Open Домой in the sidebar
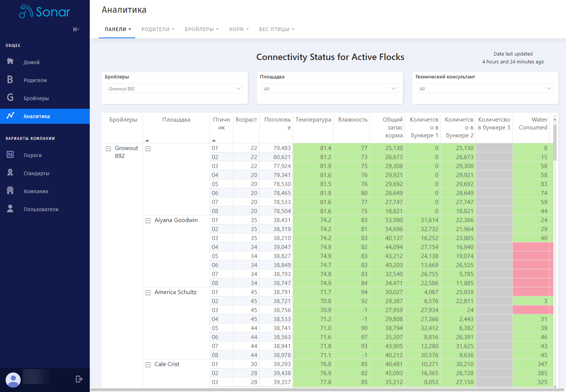 [x=32, y=62]
